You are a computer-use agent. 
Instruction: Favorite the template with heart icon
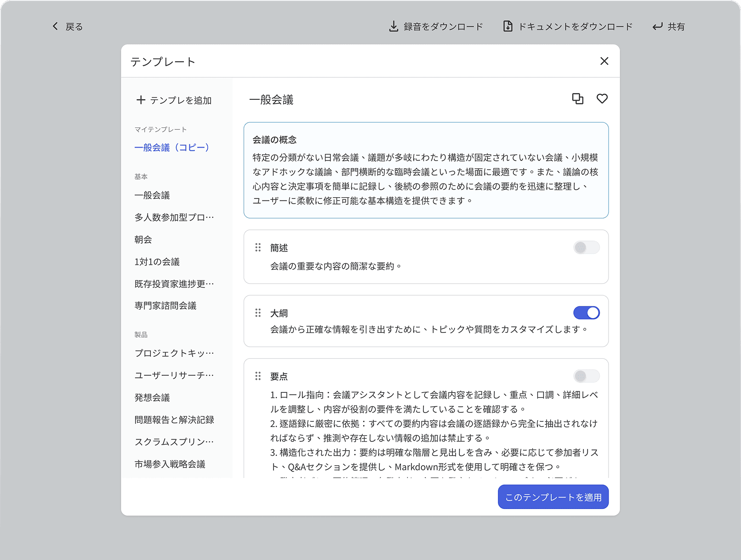click(x=602, y=99)
